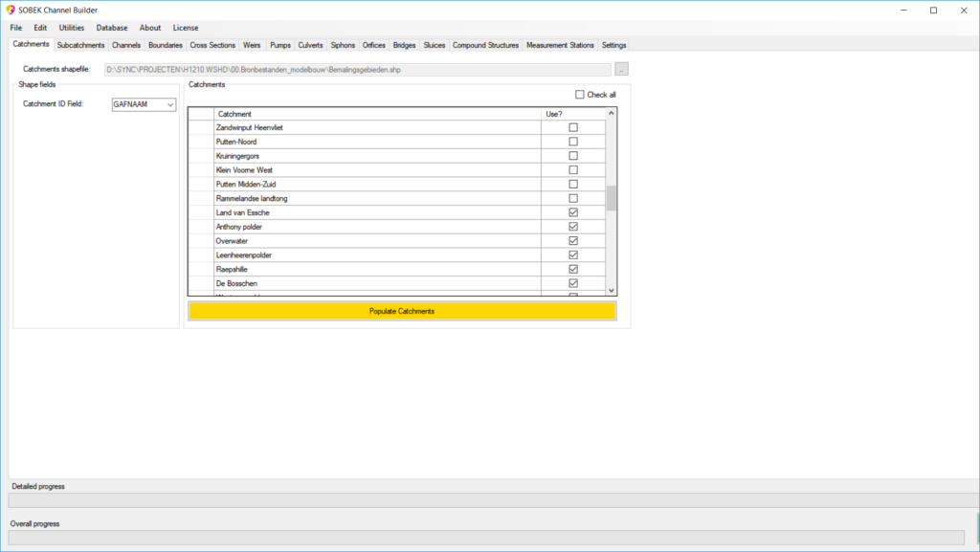
Task: Click the catchments shapefile path field
Action: pyautogui.click(x=356, y=69)
